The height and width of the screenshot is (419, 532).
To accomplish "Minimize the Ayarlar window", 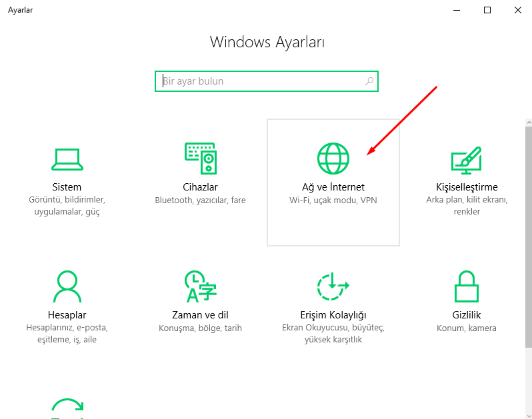I will [457, 10].
